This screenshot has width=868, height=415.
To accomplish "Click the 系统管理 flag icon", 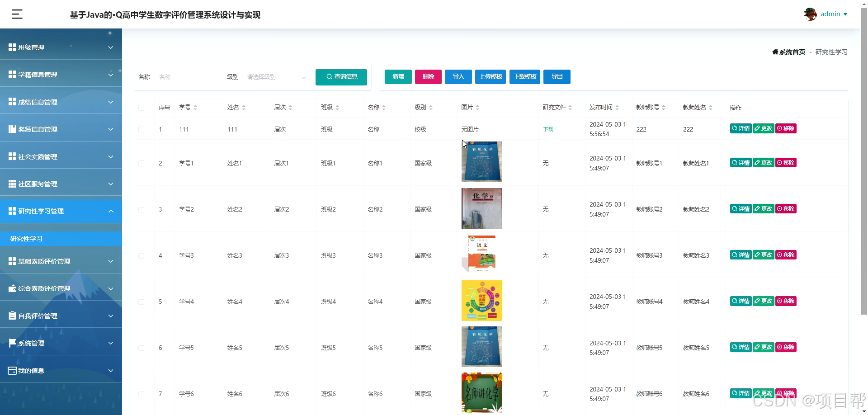I will pos(12,343).
